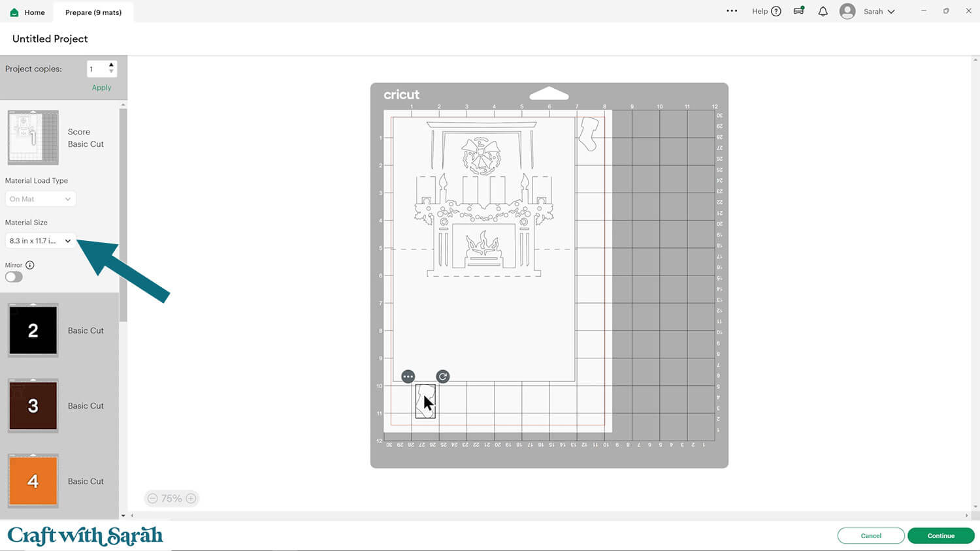Click the Cancel button
Screen dimensions: 980x551
click(x=871, y=535)
